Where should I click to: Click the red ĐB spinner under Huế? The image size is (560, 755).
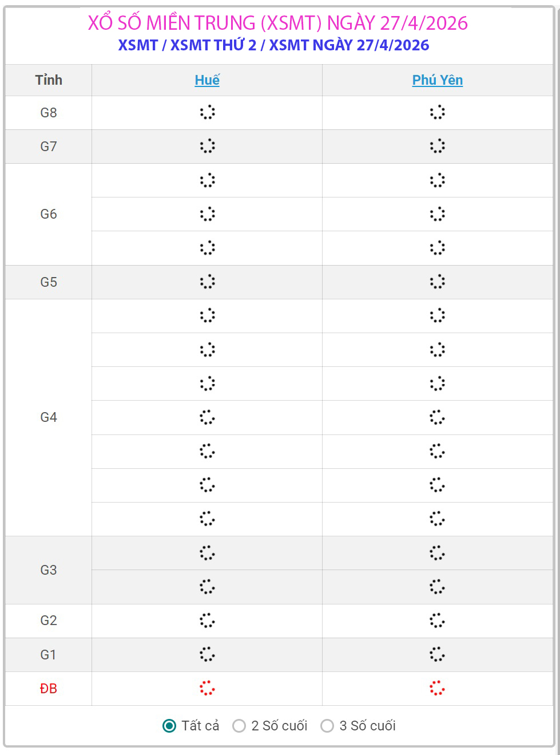click(207, 688)
